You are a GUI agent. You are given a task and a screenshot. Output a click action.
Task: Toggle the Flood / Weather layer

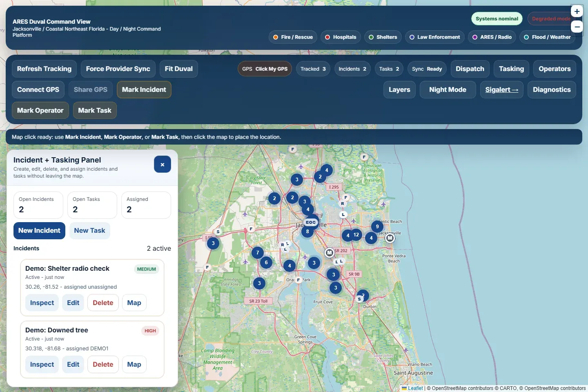[x=547, y=37]
